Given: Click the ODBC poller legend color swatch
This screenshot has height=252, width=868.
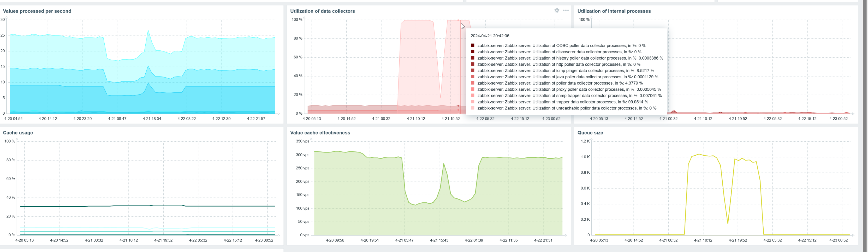Looking at the screenshot, I should 472,45.
